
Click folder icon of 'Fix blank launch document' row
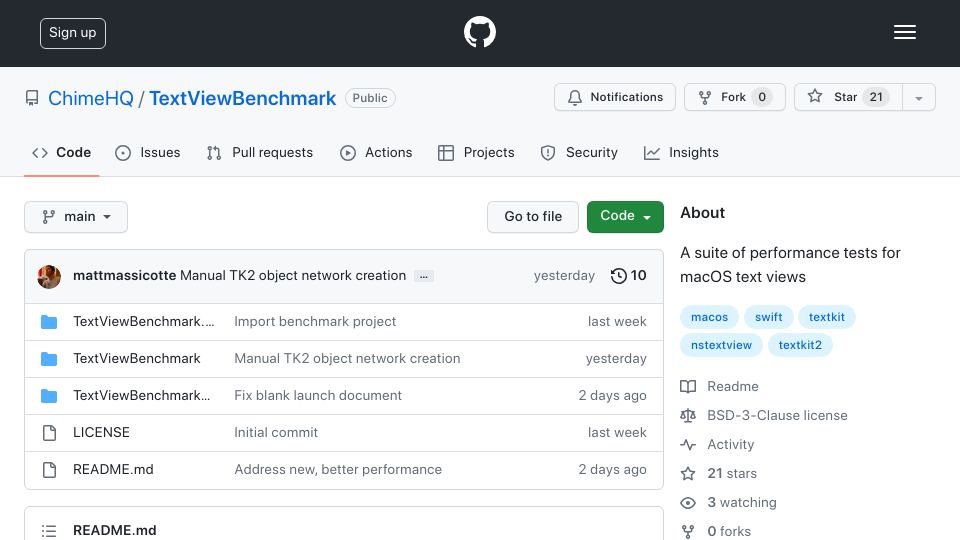click(x=49, y=396)
